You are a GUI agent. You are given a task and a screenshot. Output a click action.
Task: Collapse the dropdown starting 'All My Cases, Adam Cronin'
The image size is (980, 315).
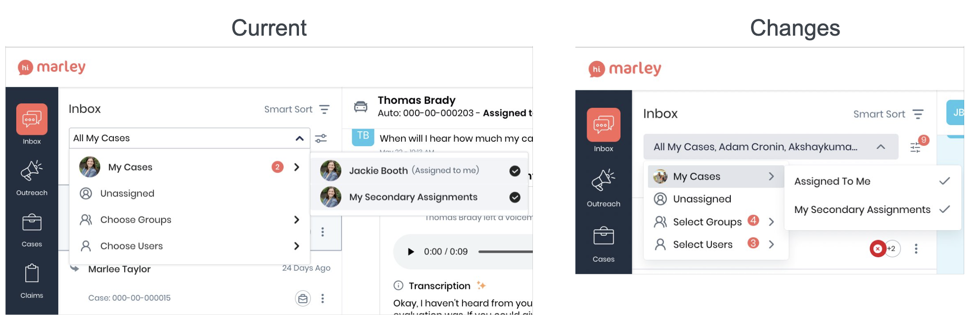coord(880,147)
